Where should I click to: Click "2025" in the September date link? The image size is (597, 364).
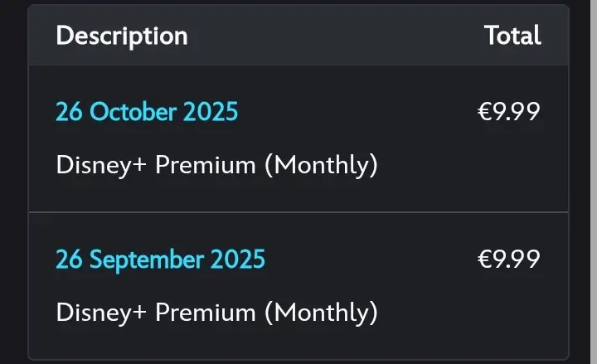[x=238, y=260]
